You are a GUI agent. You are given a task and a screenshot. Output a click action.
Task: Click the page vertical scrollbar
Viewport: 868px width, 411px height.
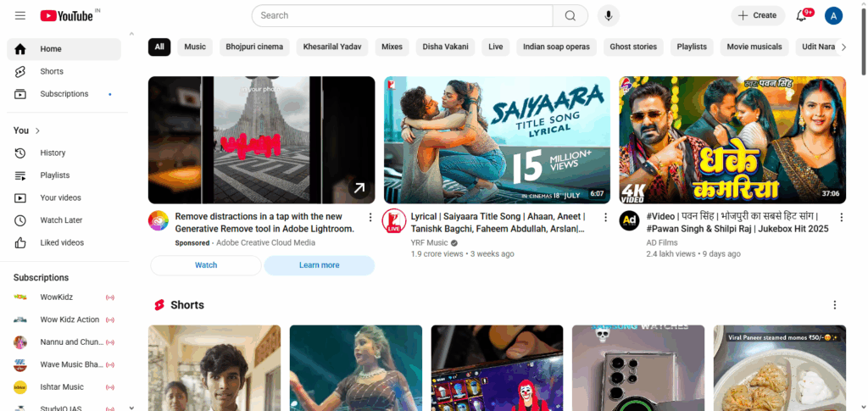864,42
